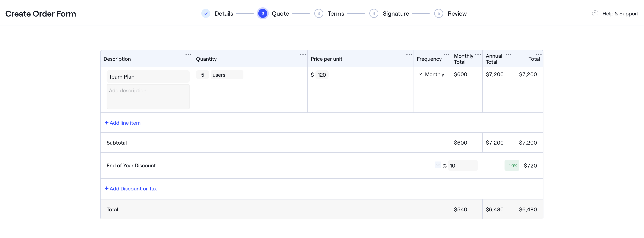Screen dimensions: 644x238
Task: Click Add line item link
Action: (123, 123)
